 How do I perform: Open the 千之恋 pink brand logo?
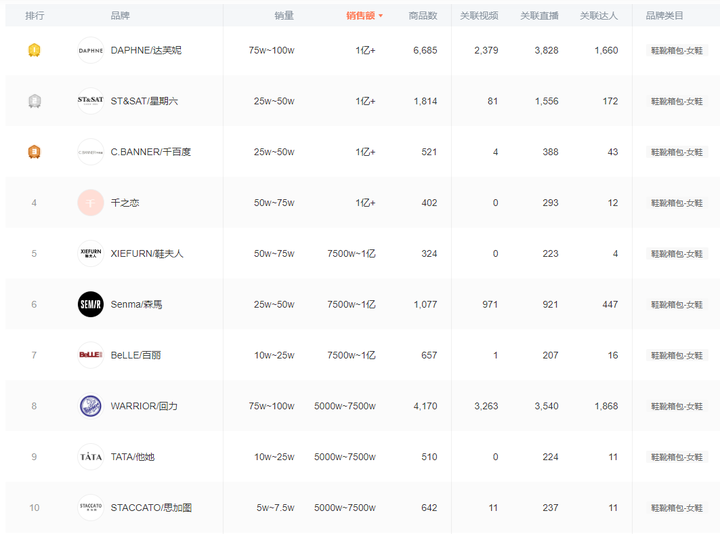[x=90, y=202]
